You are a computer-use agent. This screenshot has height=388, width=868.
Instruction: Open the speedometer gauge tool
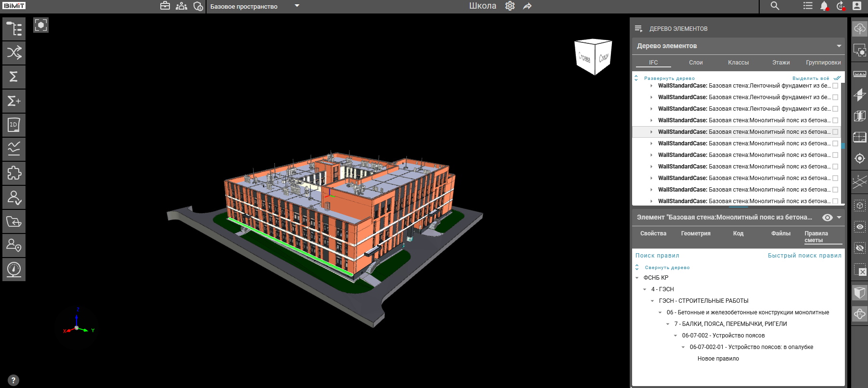click(x=14, y=270)
